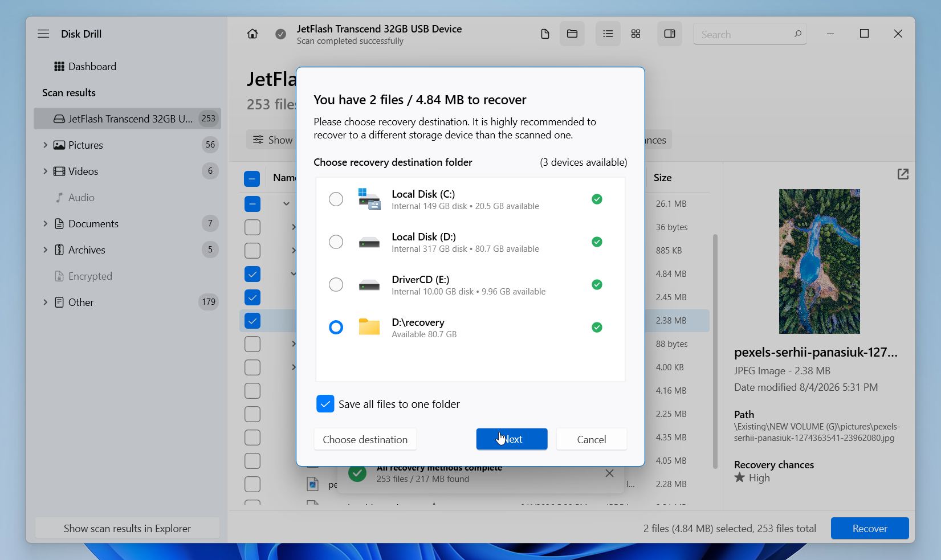The width and height of the screenshot is (941, 560).
Task: Select the list view layout icon
Action: pyautogui.click(x=608, y=34)
